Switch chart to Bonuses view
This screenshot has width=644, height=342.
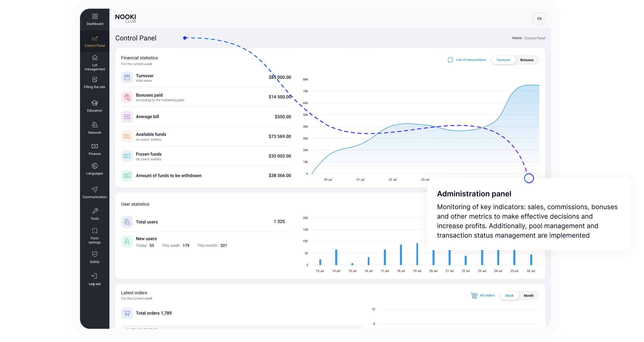point(527,60)
